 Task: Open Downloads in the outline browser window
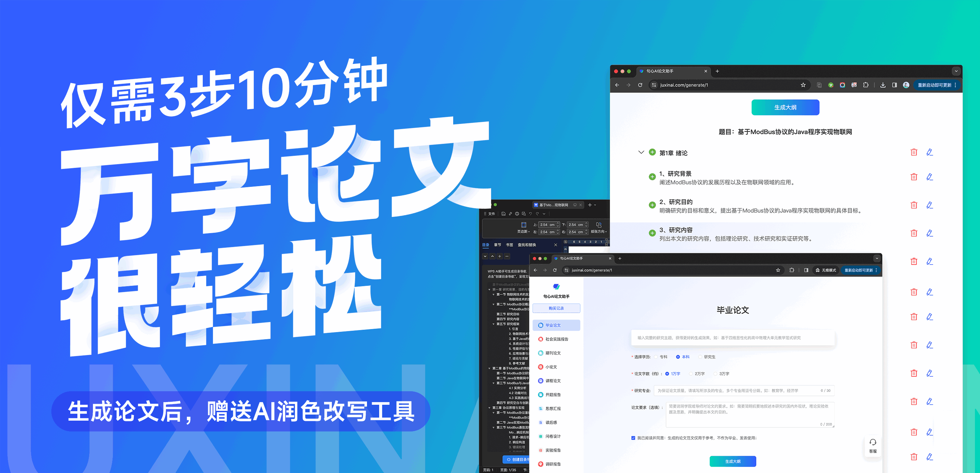click(883, 85)
